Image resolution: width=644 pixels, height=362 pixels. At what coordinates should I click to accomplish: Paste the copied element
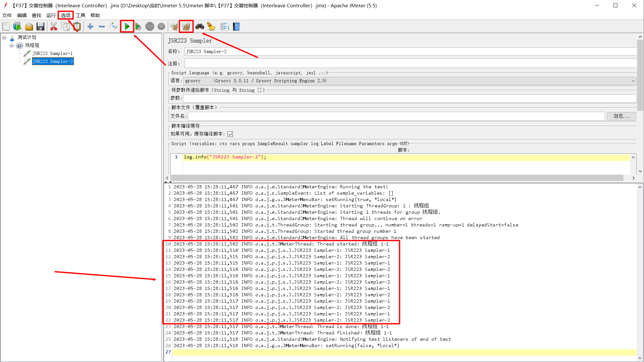pyautogui.click(x=77, y=26)
